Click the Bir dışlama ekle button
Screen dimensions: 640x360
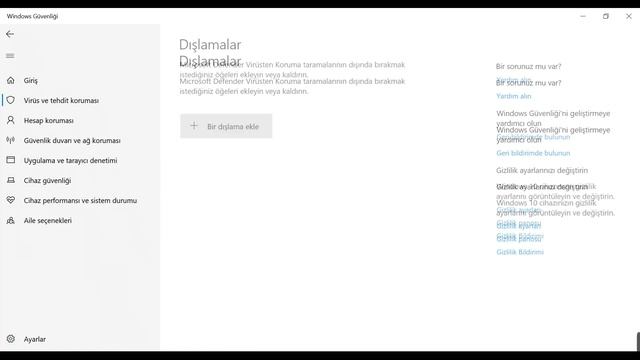[x=226, y=126]
